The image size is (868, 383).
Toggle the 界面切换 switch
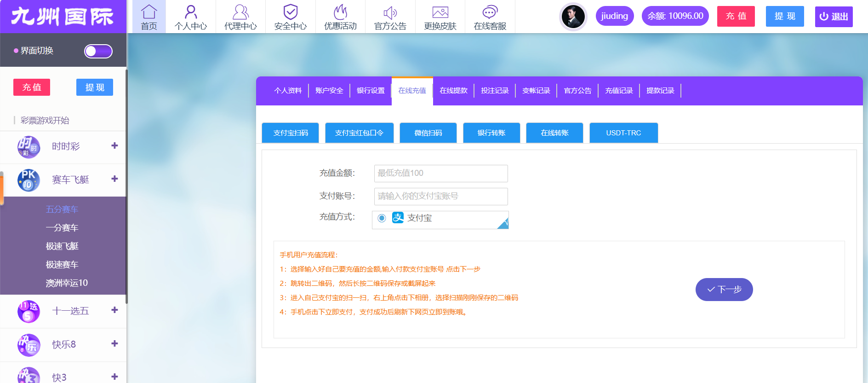point(98,51)
